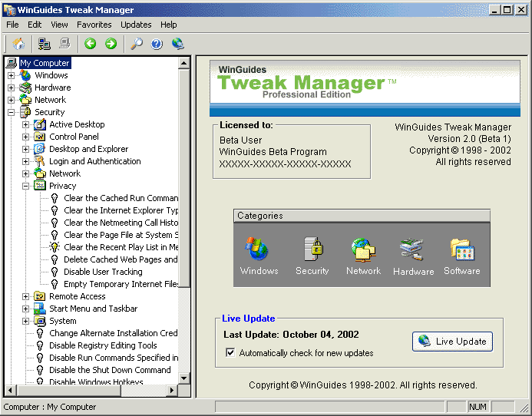This screenshot has width=532, height=416.
Task: Open the Updates menu
Action: 136,25
